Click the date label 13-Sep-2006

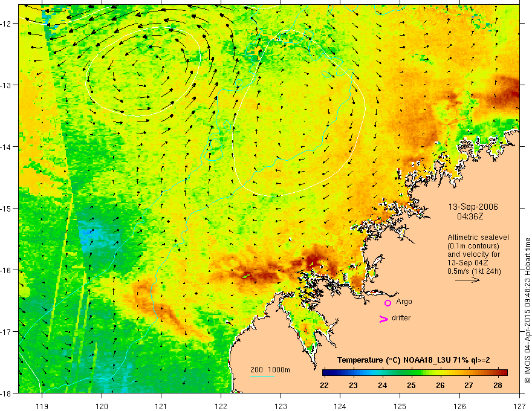coord(473,207)
